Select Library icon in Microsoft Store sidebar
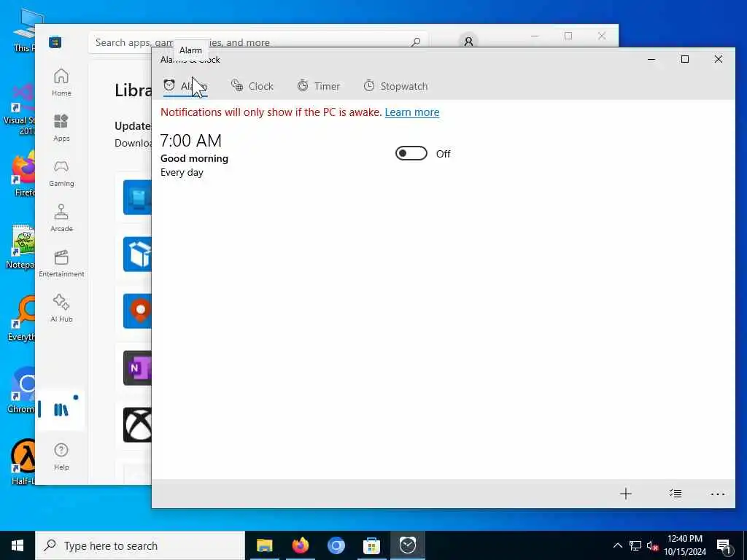The width and height of the screenshot is (747, 560). point(61,409)
